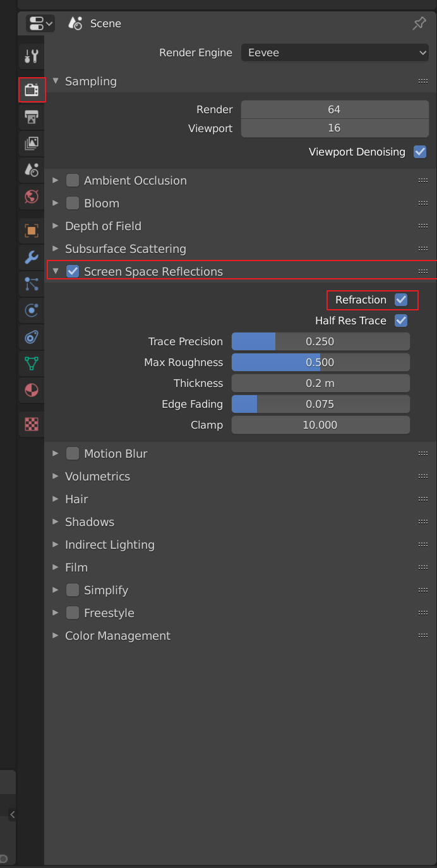The width and height of the screenshot is (437, 868).
Task: Expand the Film panel
Action: [56, 568]
